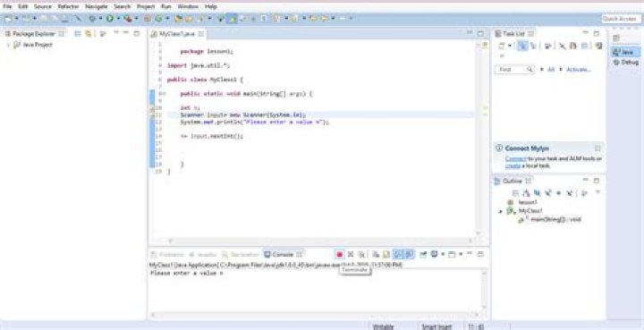Click the Debug bug toolbar icon
This screenshot has width=644, height=330.
click(x=92, y=19)
